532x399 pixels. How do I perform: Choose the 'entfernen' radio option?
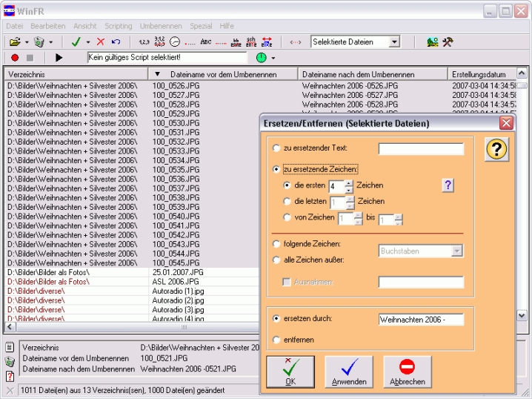point(277,340)
